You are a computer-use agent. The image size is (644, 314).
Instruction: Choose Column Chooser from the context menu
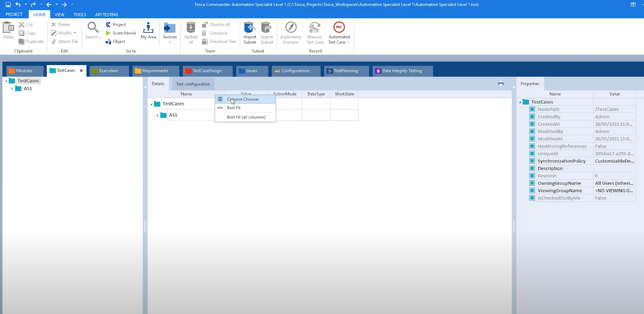[246, 99]
